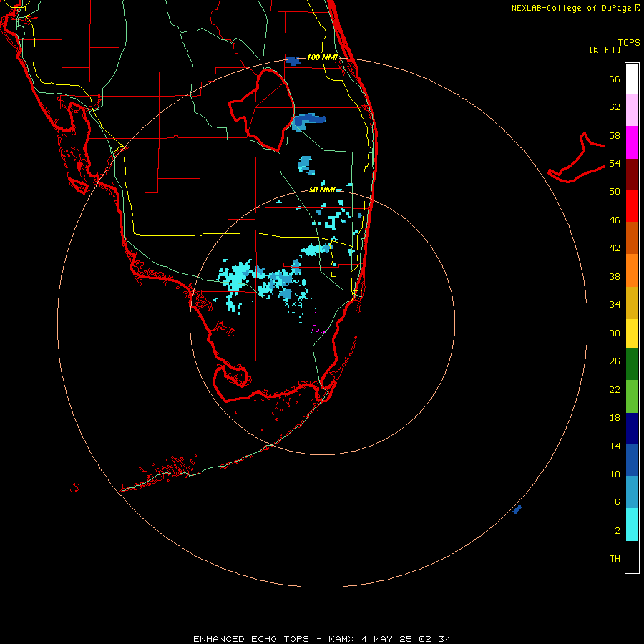This screenshot has height=644, width=644.
Task: Select the dark red 54 kft swatch
Action: click(x=632, y=175)
